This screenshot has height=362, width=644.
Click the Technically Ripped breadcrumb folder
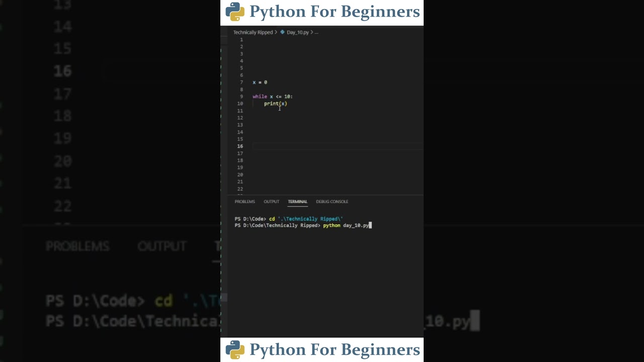tap(253, 32)
